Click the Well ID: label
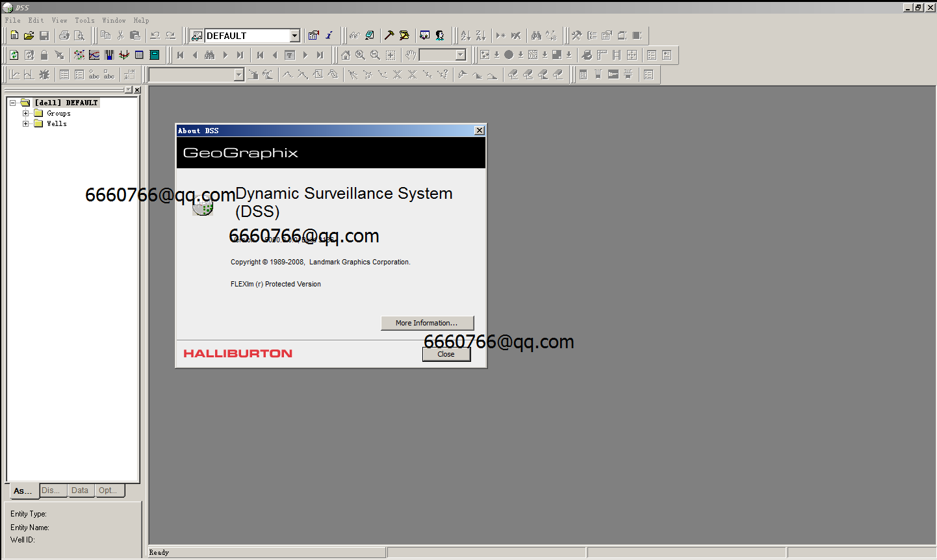Viewport: 937px width, 560px height. 23,540
